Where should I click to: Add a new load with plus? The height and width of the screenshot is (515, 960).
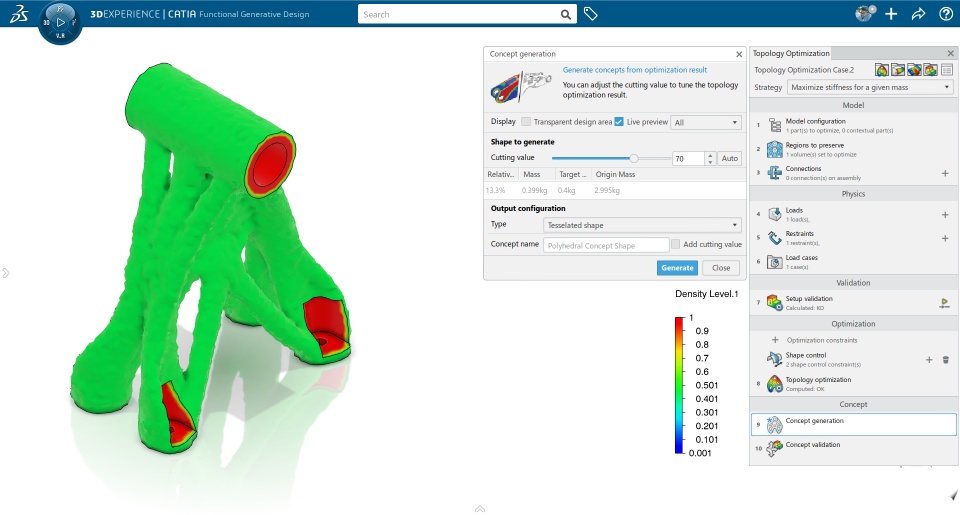pyautogui.click(x=945, y=214)
